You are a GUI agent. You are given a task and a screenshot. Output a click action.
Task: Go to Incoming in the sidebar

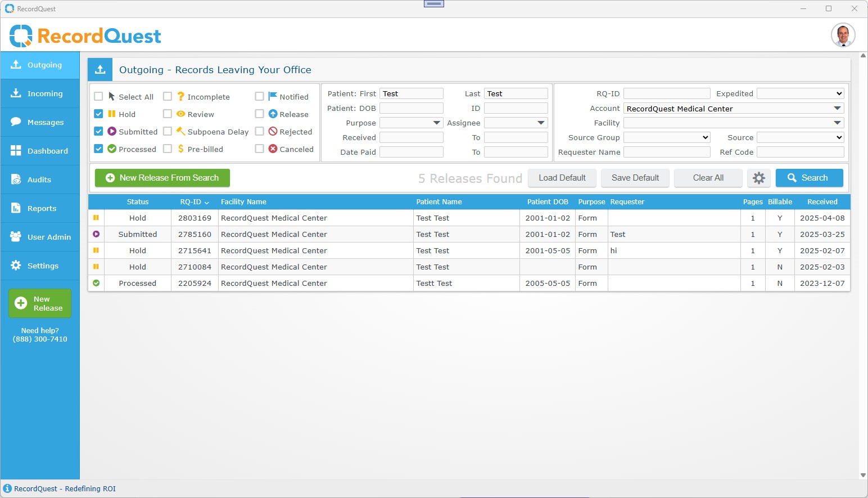click(x=40, y=93)
